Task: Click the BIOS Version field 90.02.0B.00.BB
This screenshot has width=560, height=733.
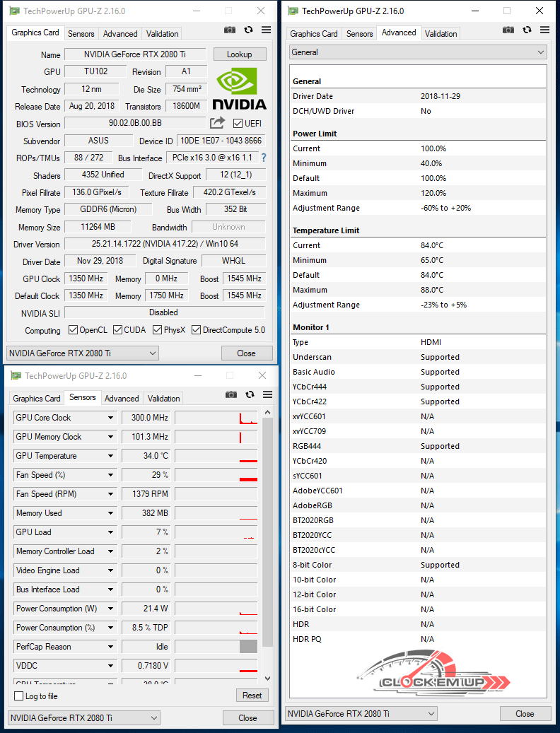Action: [x=136, y=124]
